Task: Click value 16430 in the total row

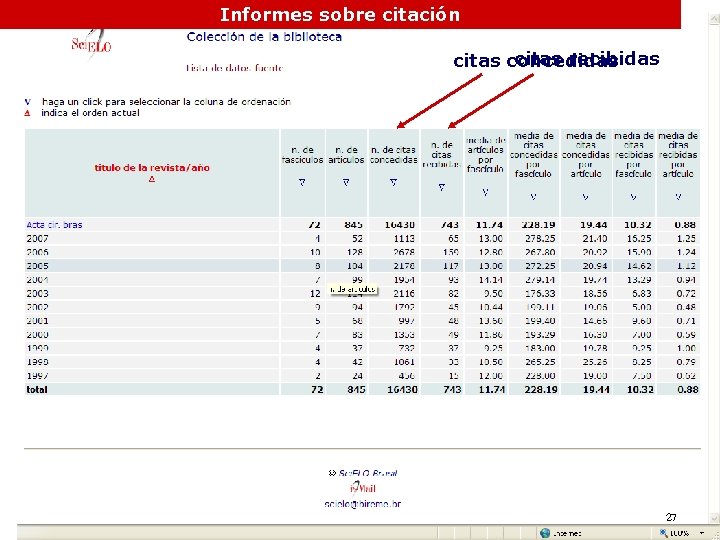Action: pyautogui.click(x=401, y=389)
